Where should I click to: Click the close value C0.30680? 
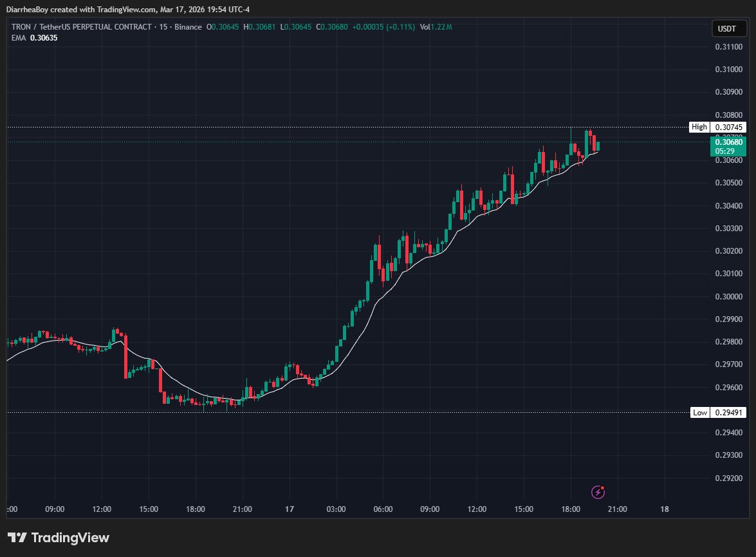pyautogui.click(x=332, y=27)
